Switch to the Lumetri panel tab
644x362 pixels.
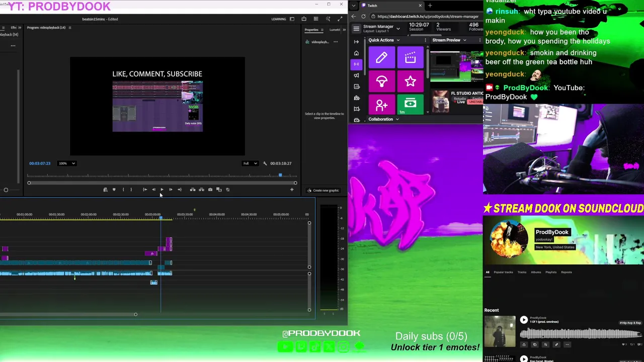pos(335,30)
